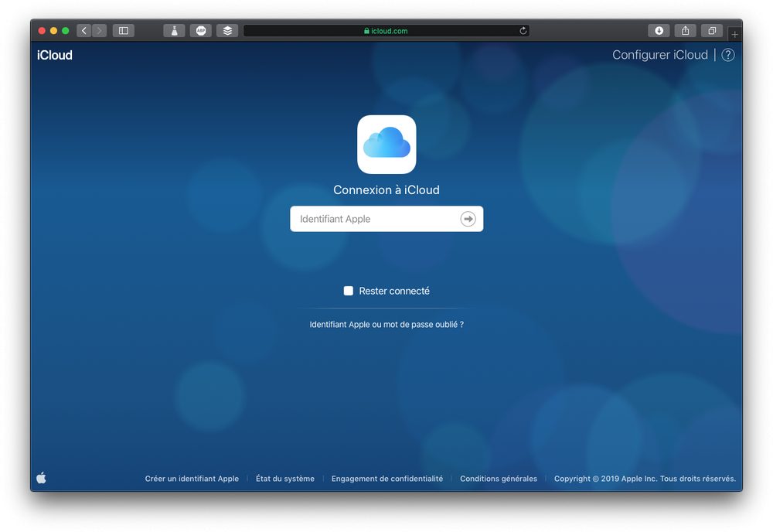The width and height of the screenshot is (773, 532).
Task: Open the ABP Adblock extension icon
Action: (201, 31)
